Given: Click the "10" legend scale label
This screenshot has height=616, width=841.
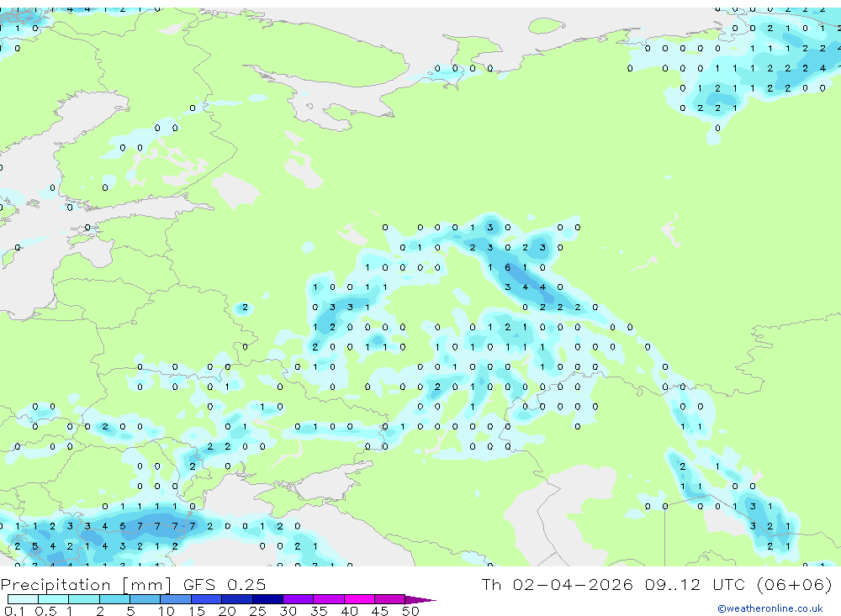Looking at the screenshot, I should [x=167, y=611].
